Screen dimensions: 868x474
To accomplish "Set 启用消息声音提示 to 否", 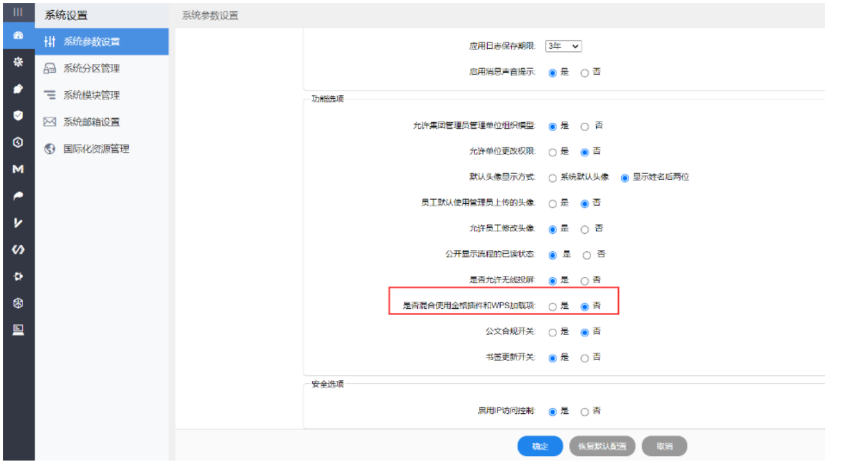I will 585,73.
